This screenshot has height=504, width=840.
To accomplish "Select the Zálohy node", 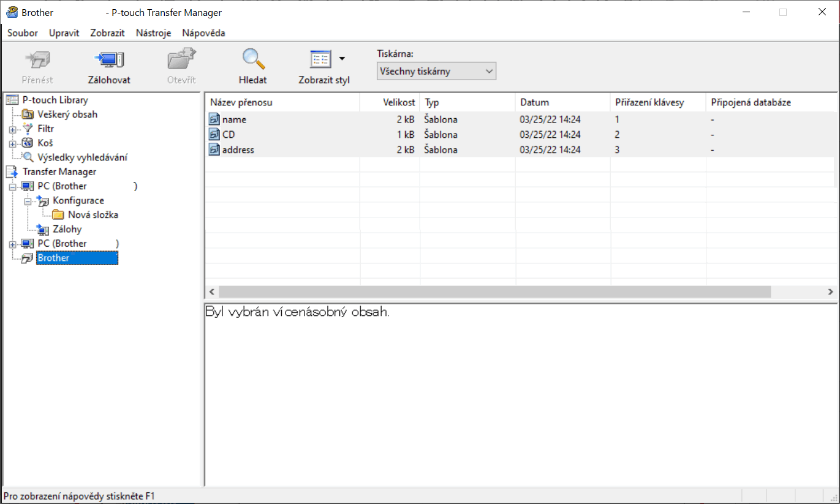I will coord(67,229).
